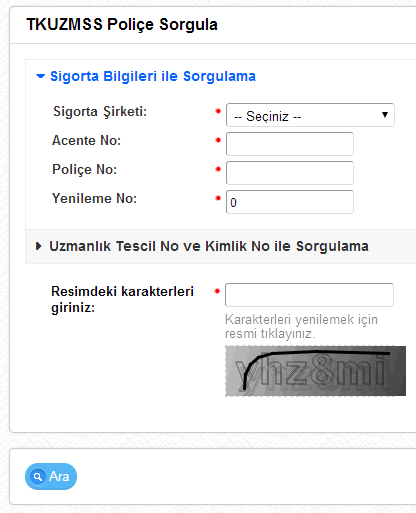
Task: Click the Yenileme No label text
Action: (94, 198)
